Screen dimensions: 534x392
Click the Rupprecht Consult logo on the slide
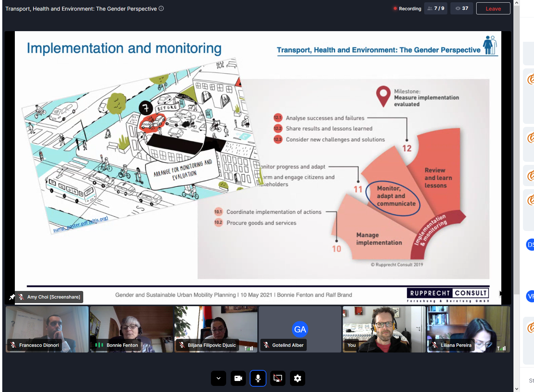tap(448, 295)
